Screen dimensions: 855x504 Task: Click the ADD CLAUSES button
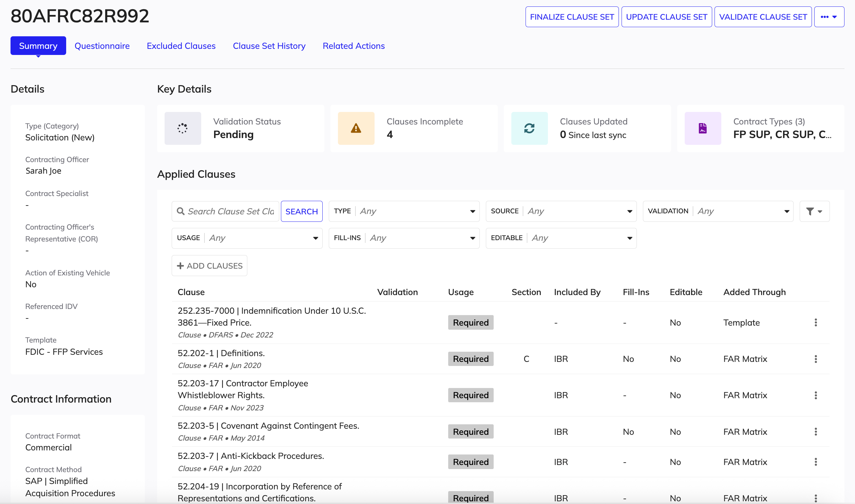coord(209,266)
